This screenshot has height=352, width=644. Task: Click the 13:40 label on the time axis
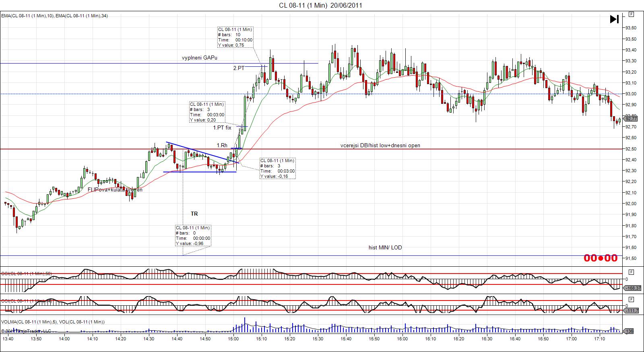[8, 339]
